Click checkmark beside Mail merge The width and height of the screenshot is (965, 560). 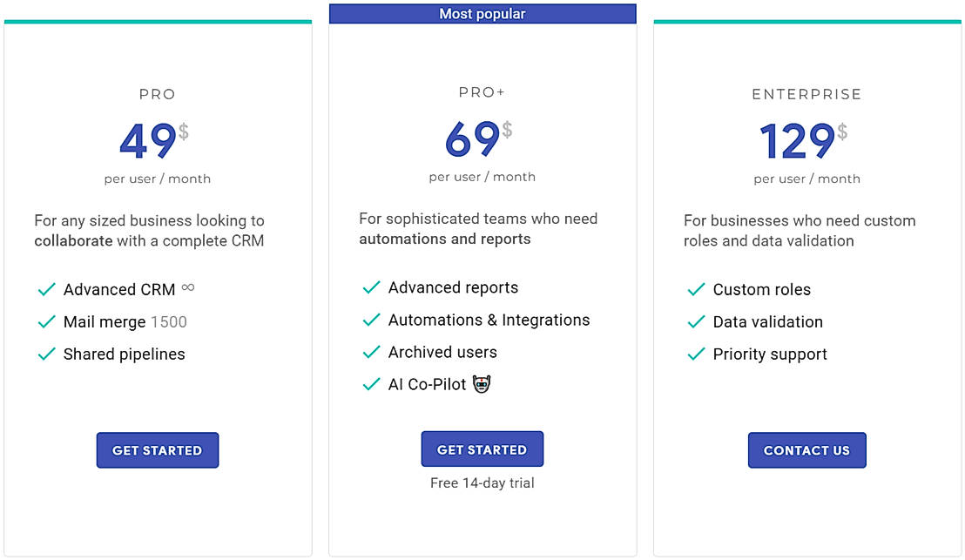(x=47, y=321)
